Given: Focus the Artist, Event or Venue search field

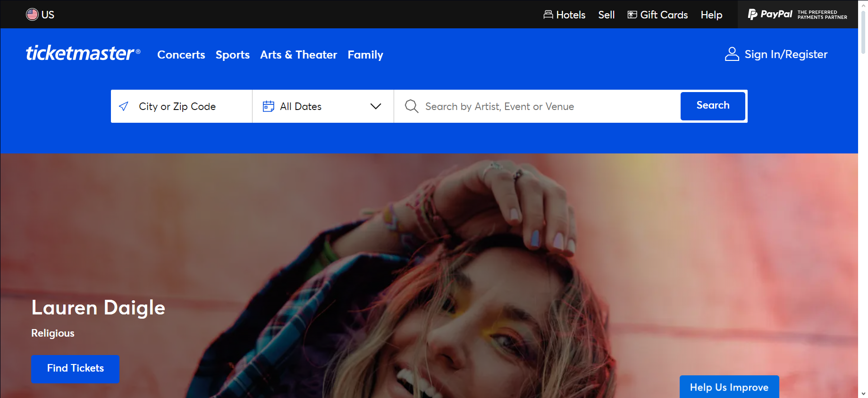Looking at the screenshot, I should tap(537, 106).
